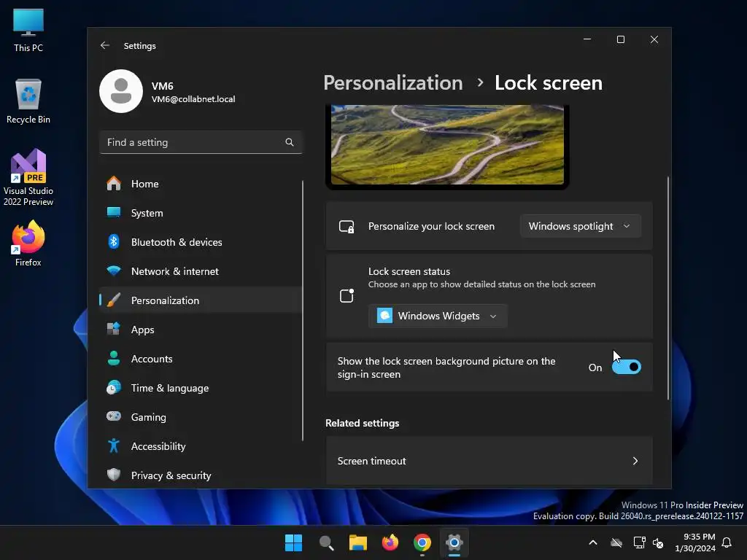Click the System monitor icon

(x=113, y=212)
